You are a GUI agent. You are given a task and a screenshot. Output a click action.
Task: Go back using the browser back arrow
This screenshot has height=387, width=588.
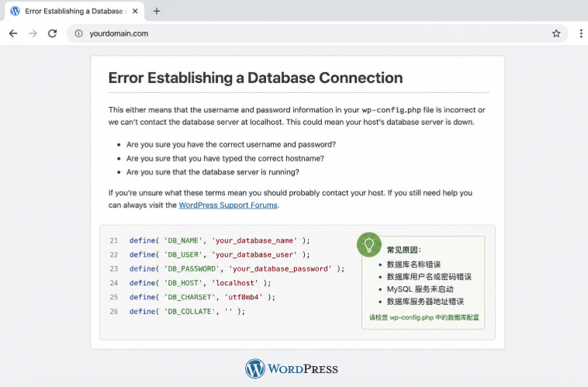tap(13, 33)
